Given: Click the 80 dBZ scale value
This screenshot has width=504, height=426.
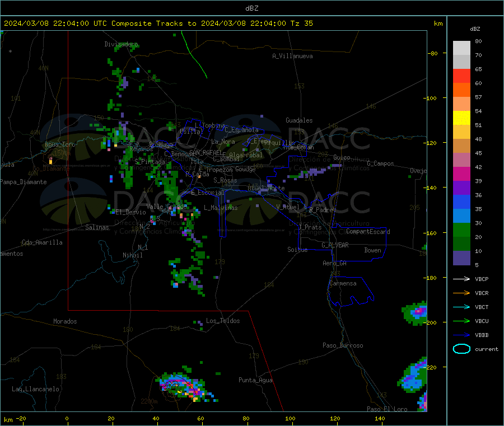Looking at the screenshot, I should 478,41.
